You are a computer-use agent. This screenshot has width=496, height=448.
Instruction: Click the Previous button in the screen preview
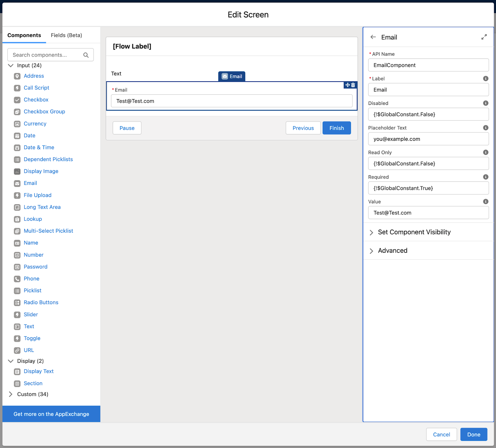pos(303,128)
